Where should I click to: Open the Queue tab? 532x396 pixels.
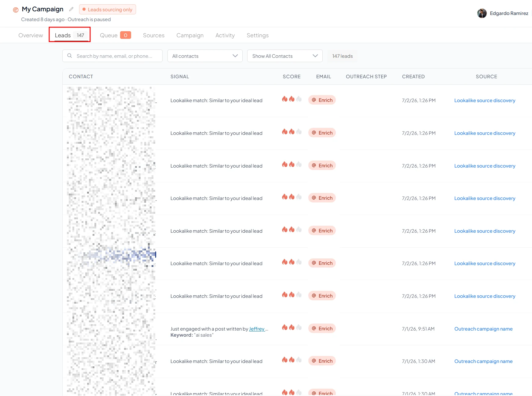coord(115,35)
